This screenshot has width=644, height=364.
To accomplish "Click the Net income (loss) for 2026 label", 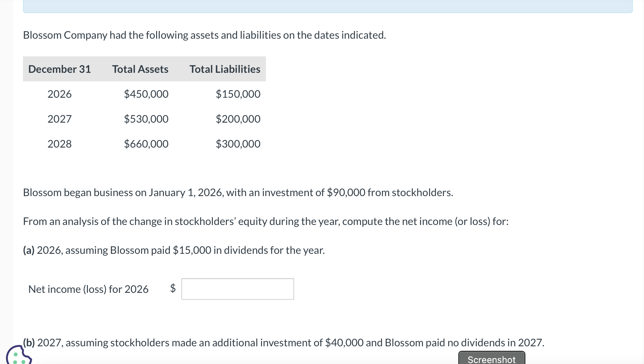I will (89, 289).
